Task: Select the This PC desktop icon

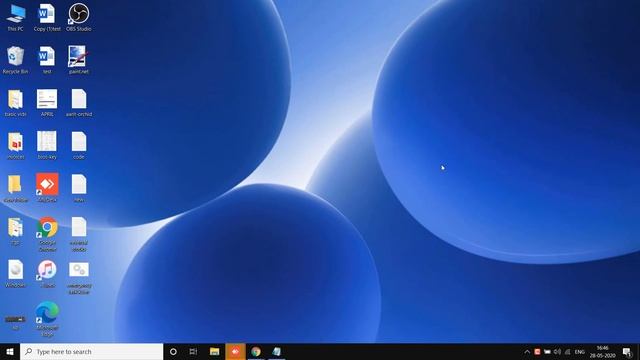Action: pos(16,18)
